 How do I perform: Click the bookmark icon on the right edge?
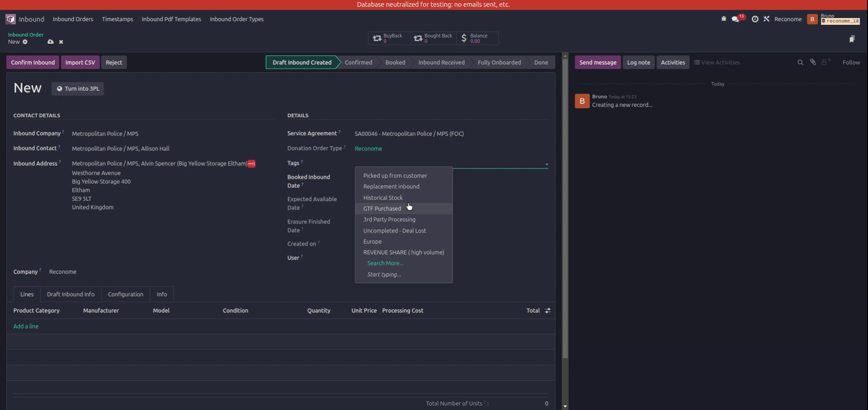click(x=853, y=39)
